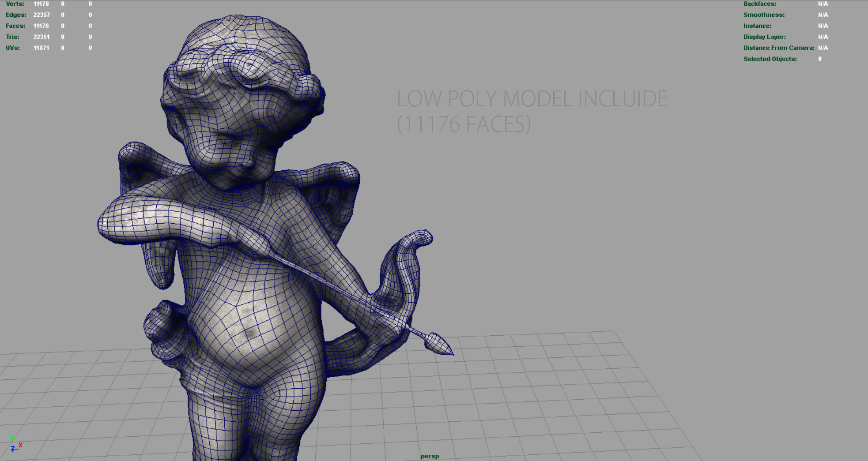Click the 0 value beside Selected Objects
868x461 pixels.
820,59
